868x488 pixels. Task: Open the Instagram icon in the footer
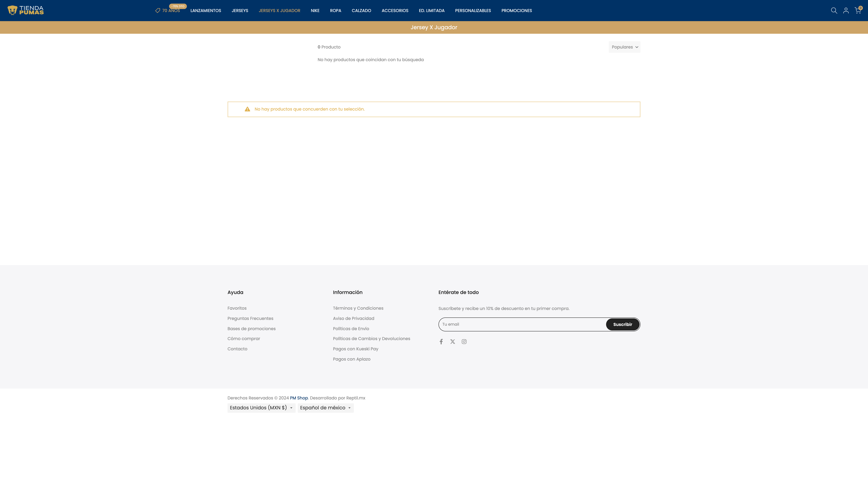464,341
